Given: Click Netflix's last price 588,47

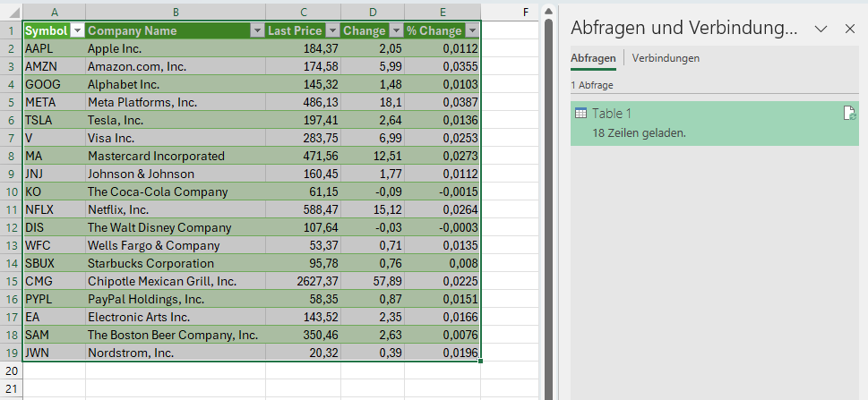Looking at the screenshot, I should 304,209.
